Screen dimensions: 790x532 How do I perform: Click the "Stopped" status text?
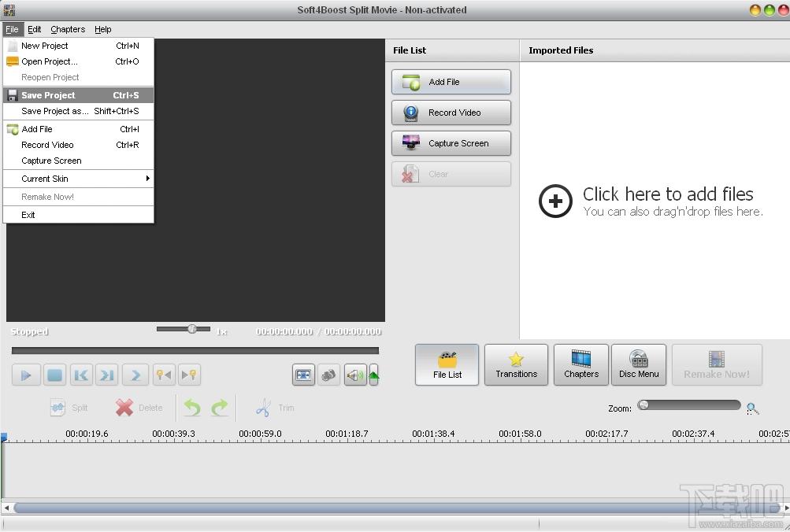coord(29,331)
